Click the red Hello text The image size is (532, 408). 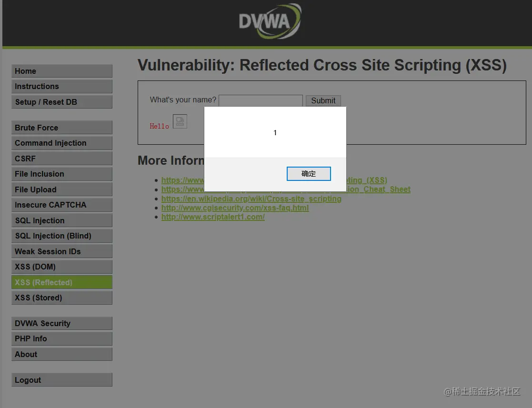[159, 126]
